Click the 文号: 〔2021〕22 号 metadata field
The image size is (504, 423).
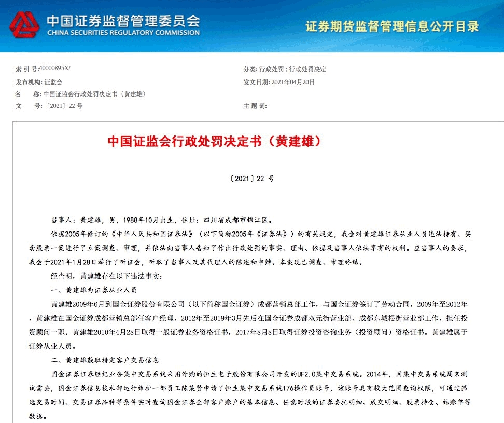pos(49,106)
